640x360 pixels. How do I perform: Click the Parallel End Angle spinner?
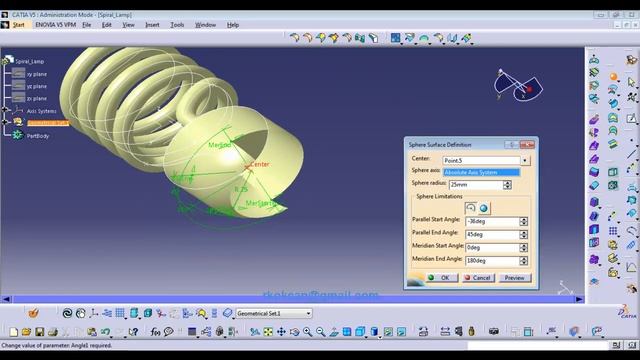(524, 234)
